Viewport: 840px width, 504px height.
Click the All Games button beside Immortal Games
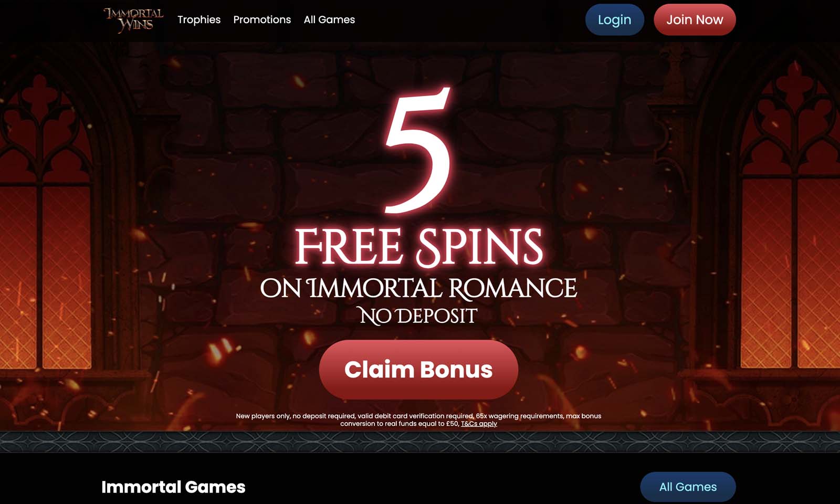point(688,487)
